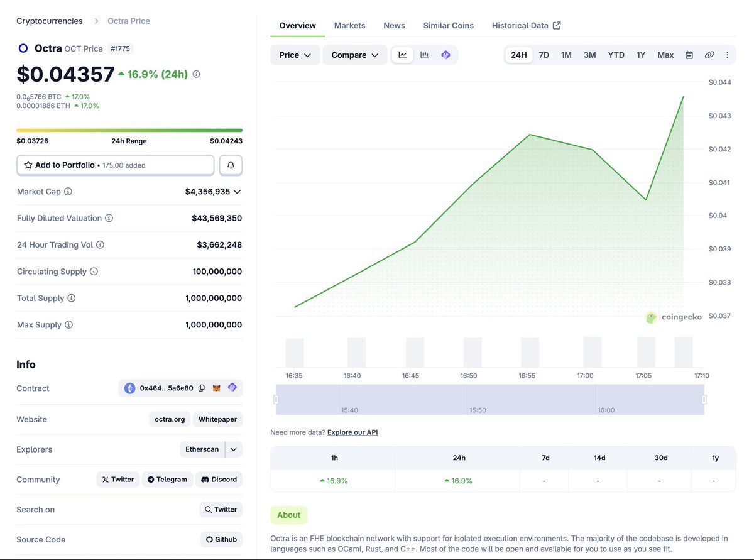Image resolution: width=754 pixels, height=560 pixels.
Task: Click the purple diamond icon in Contract row
Action: click(232, 388)
